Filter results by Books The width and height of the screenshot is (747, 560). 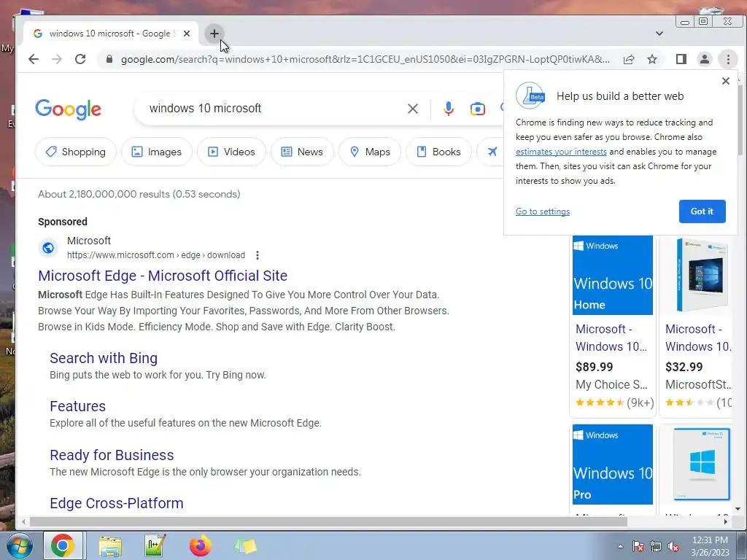point(438,152)
